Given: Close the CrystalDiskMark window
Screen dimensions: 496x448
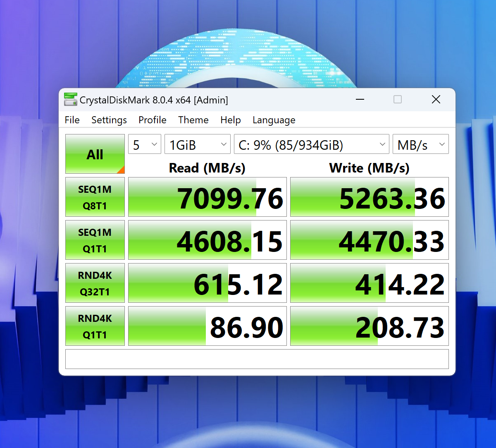Looking at the screenshot, I should click(436, 99).
